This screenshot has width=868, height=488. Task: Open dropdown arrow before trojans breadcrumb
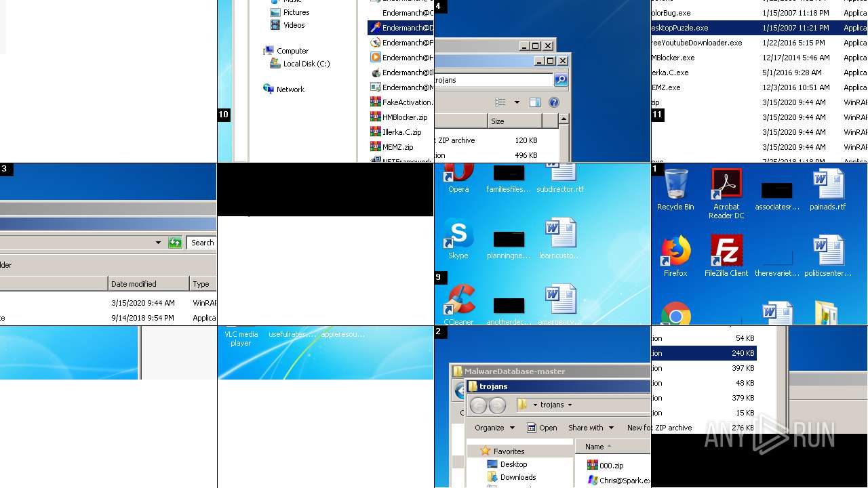coord(535,405)
